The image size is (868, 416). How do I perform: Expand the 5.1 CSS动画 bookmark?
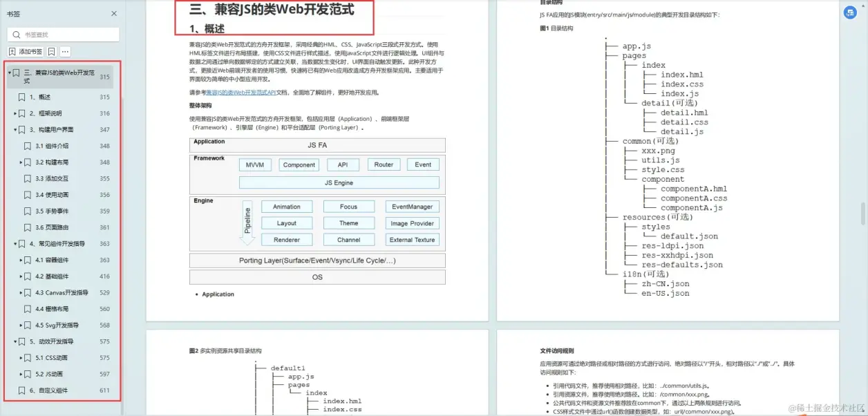[x=21, y=358]
